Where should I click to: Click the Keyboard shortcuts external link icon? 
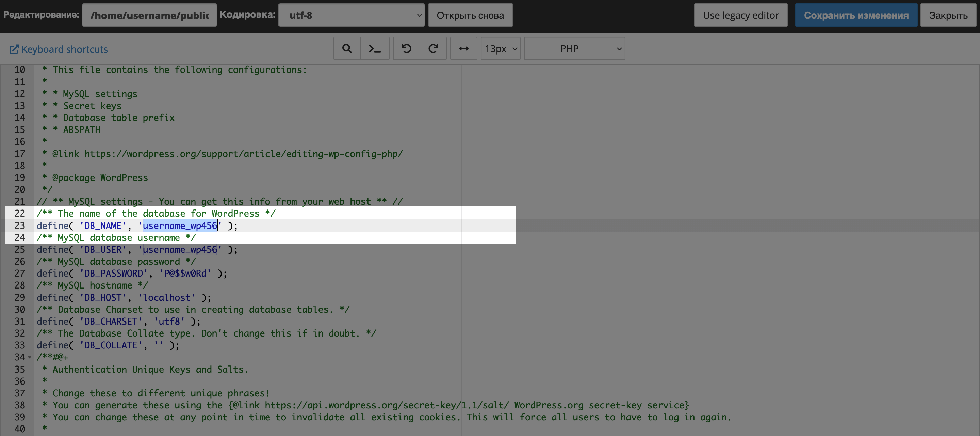tap(14, 49)
